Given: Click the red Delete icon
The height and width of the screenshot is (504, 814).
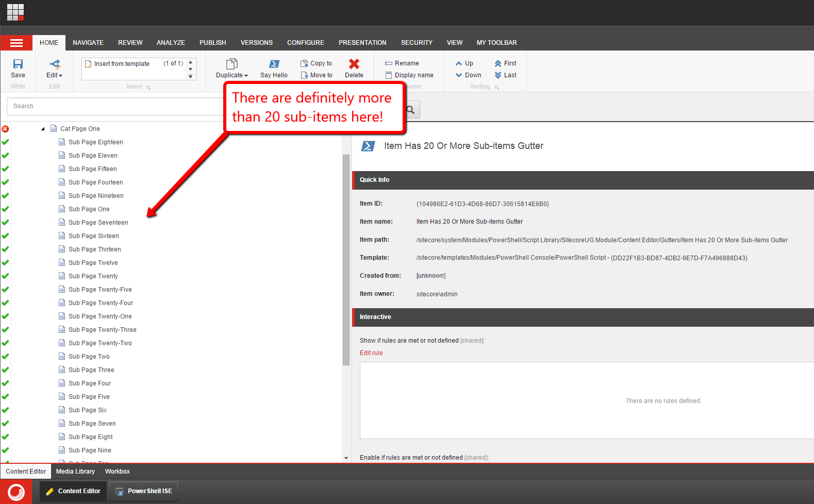Looking at the screenshot, I should 354,64.
